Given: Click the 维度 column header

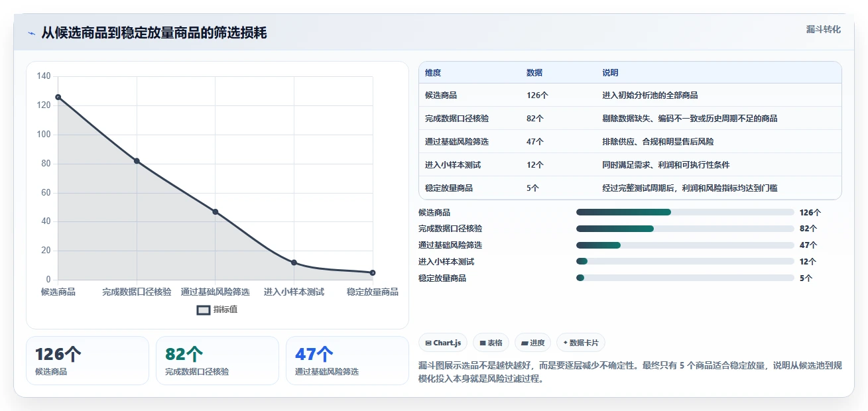Looking at the screenshot, I should click(433, 72).
